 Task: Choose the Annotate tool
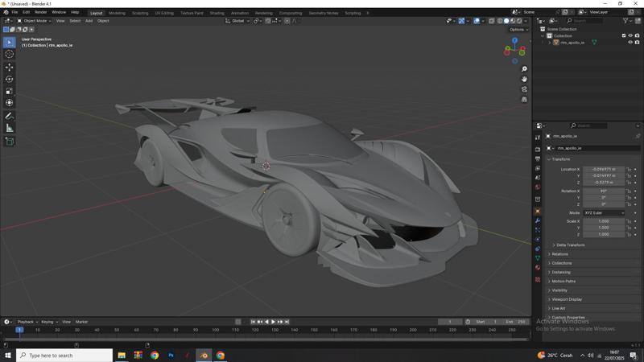click(10, 116)
